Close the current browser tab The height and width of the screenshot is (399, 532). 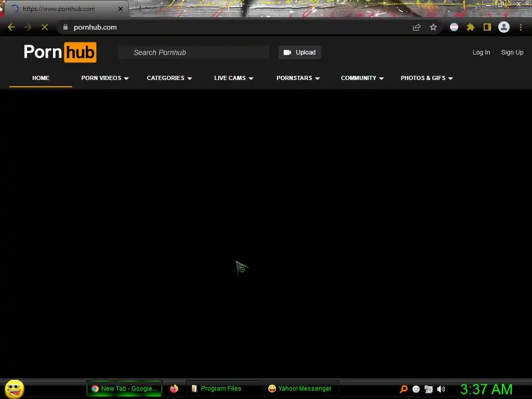pyautogui.click(x=121, y=9)
